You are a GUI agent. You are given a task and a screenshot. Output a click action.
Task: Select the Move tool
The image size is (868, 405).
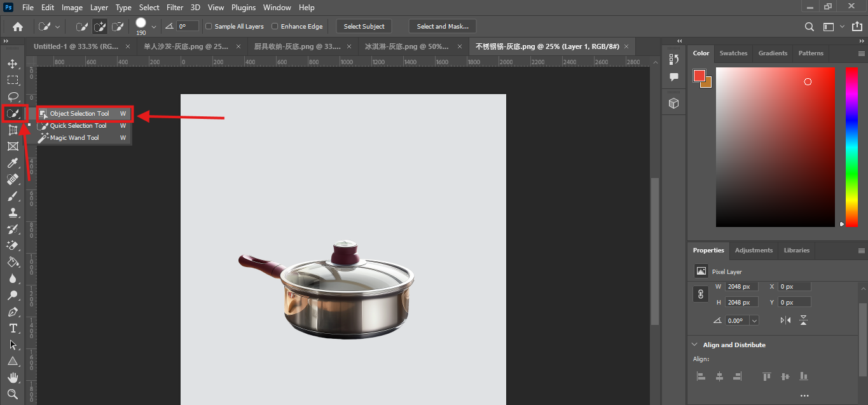click(x=13, y=64)
